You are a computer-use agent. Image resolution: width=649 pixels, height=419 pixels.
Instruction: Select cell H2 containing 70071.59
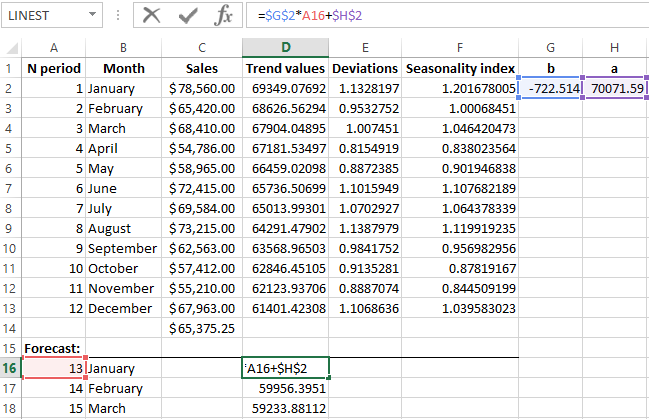615,88
